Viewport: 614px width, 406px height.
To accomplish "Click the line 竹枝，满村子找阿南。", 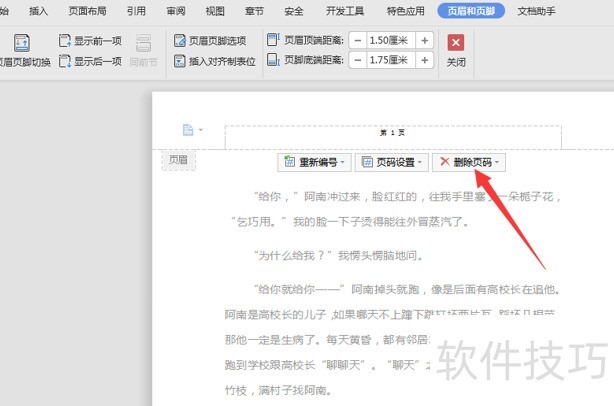I will [279, 390].
